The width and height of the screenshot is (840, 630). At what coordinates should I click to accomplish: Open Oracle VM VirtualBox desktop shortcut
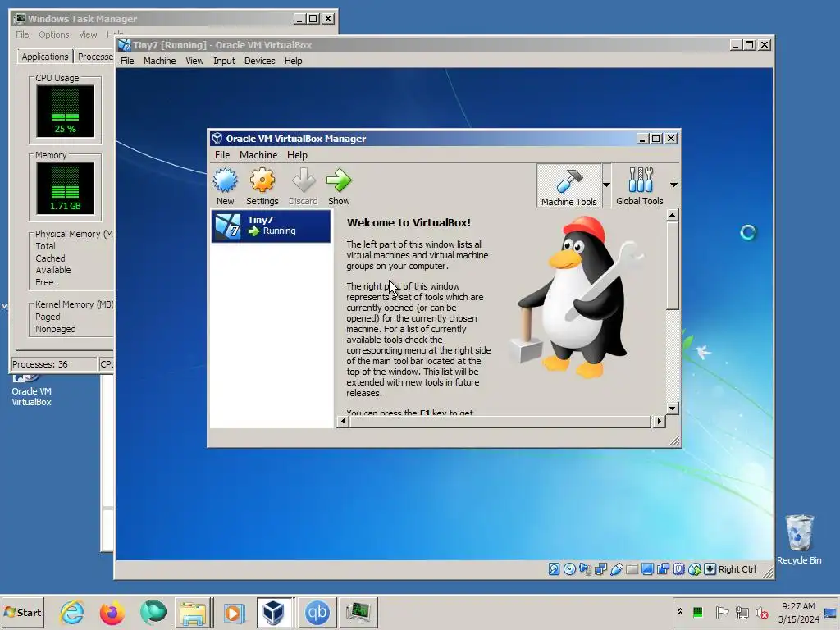(x=32, y=391)
